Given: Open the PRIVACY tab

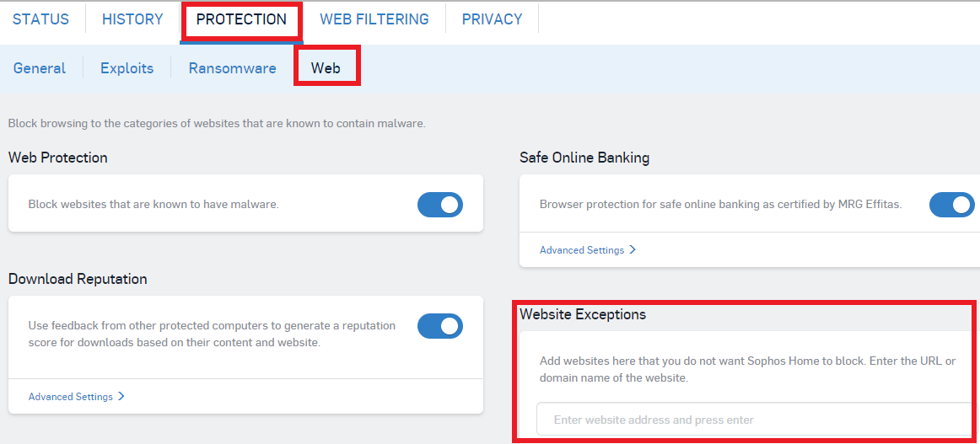Looking at the screenshot, I should (492, 19).
